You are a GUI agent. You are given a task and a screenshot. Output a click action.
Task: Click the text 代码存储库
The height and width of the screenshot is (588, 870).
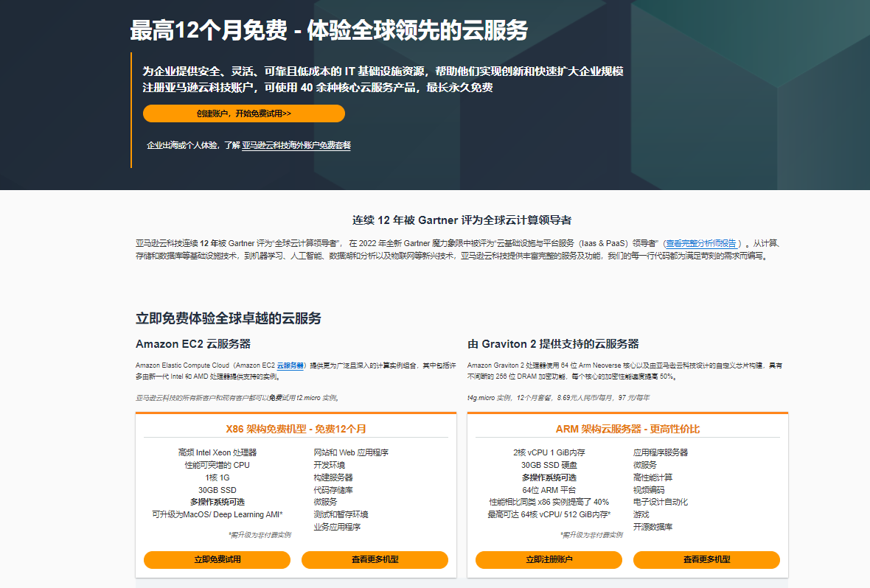(x=333, y=491)
